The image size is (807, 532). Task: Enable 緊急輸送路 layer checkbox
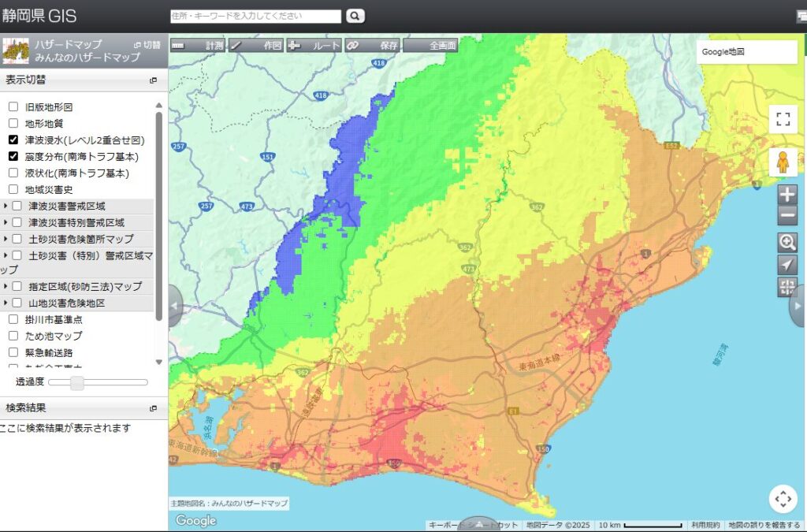coord(13,352)
